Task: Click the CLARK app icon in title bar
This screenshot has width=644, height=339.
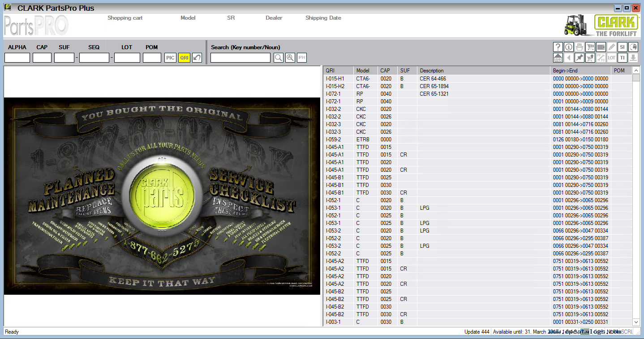Action: (8, 8)
